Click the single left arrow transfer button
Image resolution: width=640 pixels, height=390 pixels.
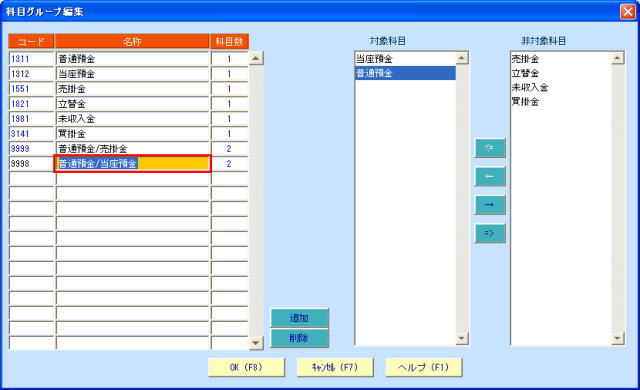(490, 176)
